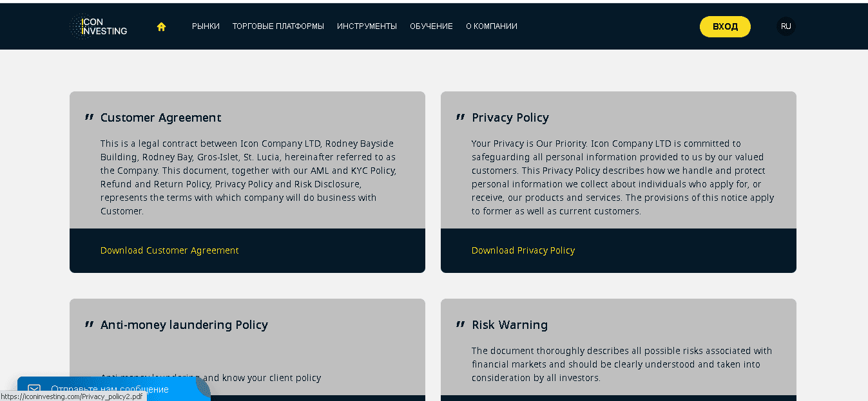Click the Customer Agreement card heading
868x401 pixels.
point(160,118)
